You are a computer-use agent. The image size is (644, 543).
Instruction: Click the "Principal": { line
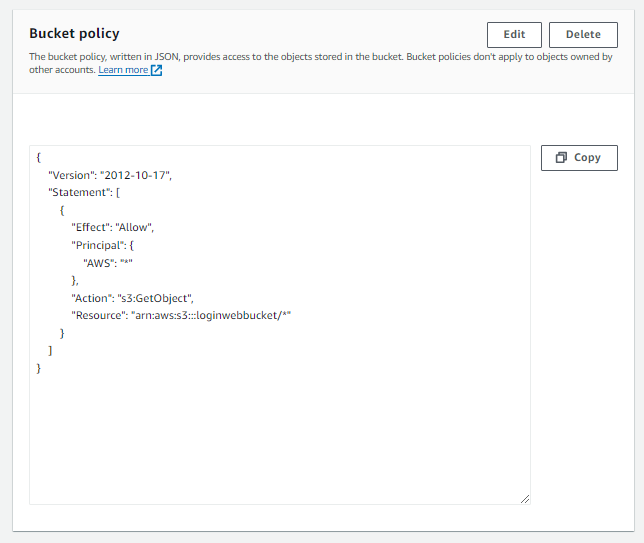(103, 245)
